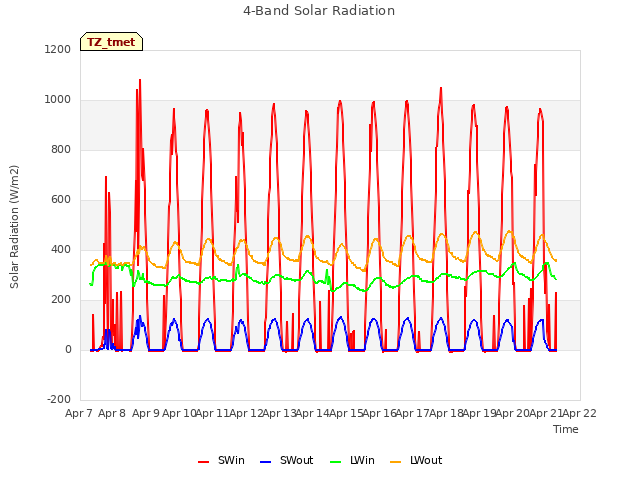The height and width of the screenshot is (480, 640).
Task: Click the 'Apr 9' x-axis tick label
Action: 146,413
